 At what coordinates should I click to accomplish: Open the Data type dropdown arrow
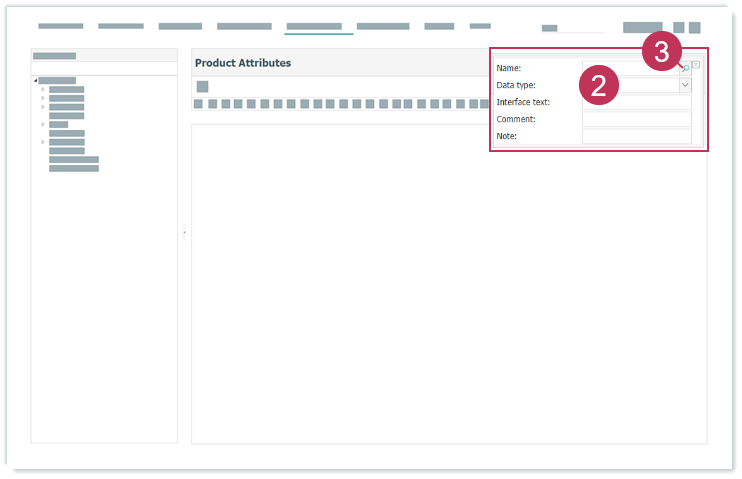[685, 86]
